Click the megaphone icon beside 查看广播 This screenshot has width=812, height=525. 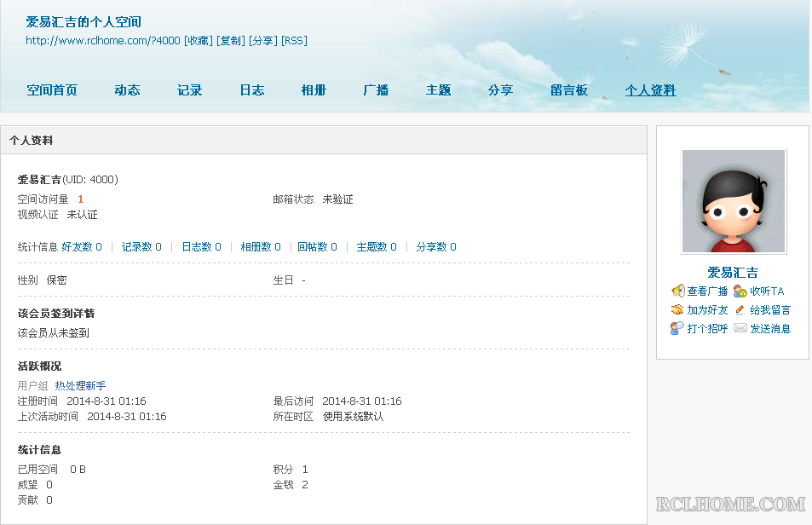(678, 291)
